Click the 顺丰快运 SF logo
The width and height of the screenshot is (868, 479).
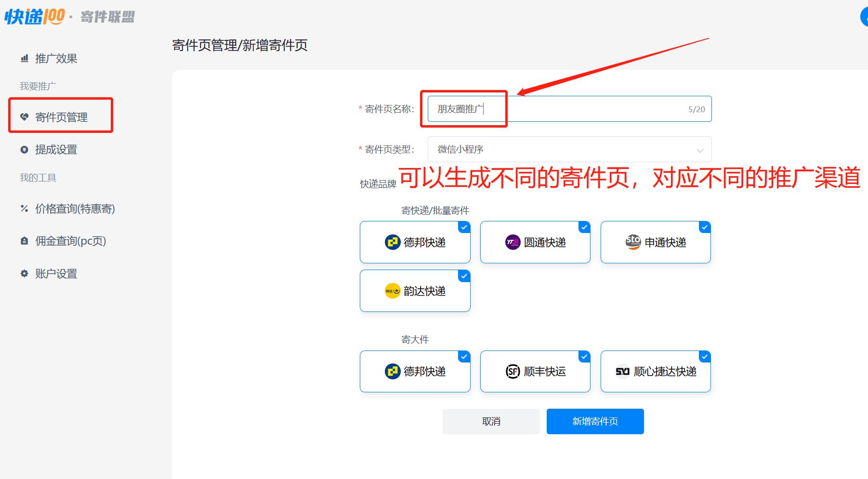point(513,371)
